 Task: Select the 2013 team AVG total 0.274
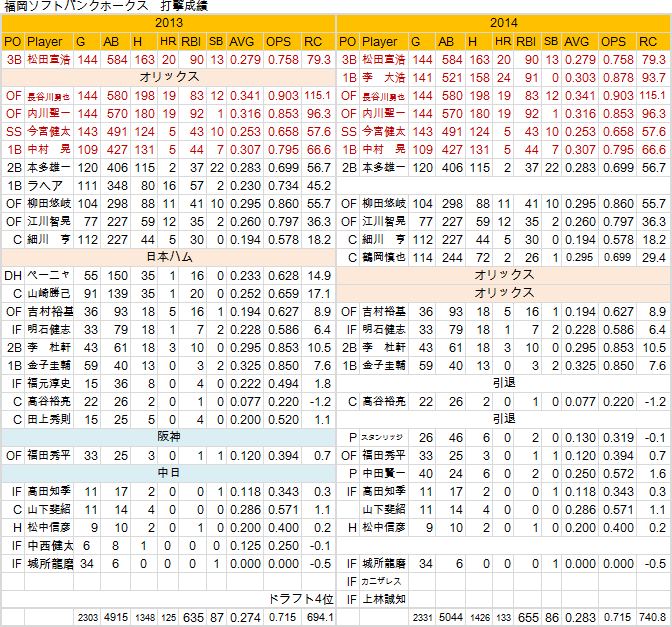pyautogui.click(x=245, y=618)
